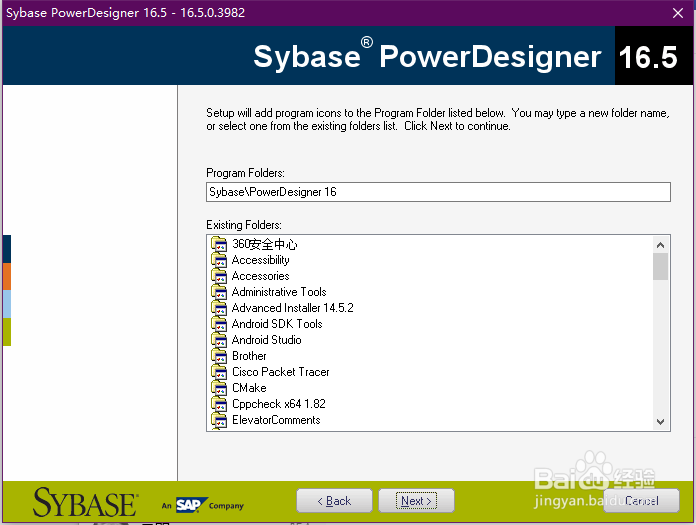Click the existing folders scrollbar thumb

(660, 266)
